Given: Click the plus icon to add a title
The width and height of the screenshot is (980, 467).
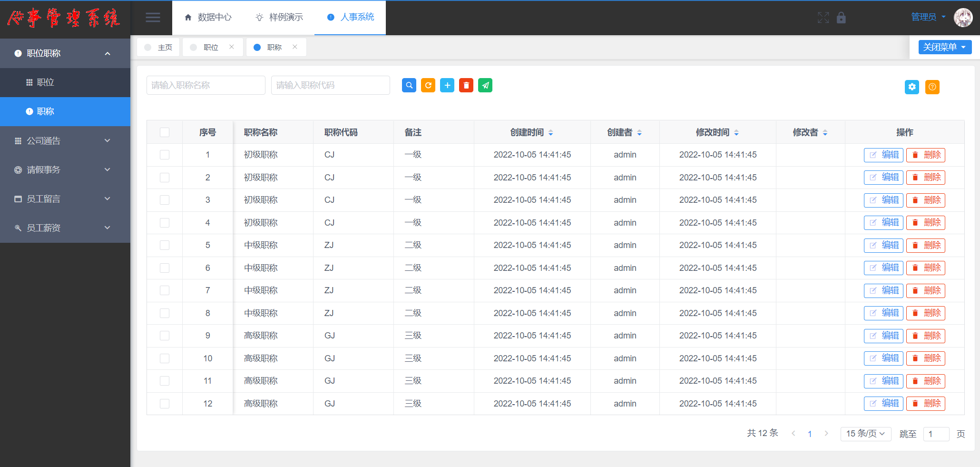Looking at the screenshot, I should (x=447, y=85).
